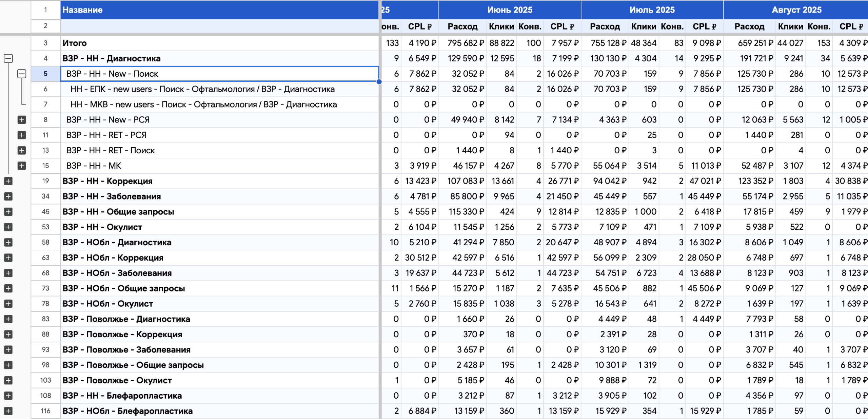The height and width of the screenshot is (419, 868).
Task: Expand the ВЗР - НН - МК group
Action: [22, 166]
